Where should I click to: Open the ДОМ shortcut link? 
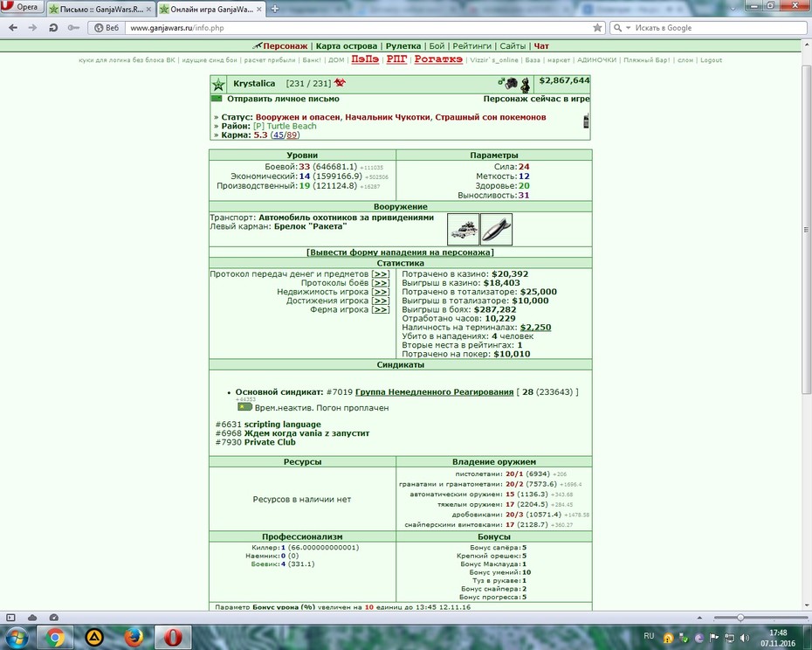click(336, 60)
